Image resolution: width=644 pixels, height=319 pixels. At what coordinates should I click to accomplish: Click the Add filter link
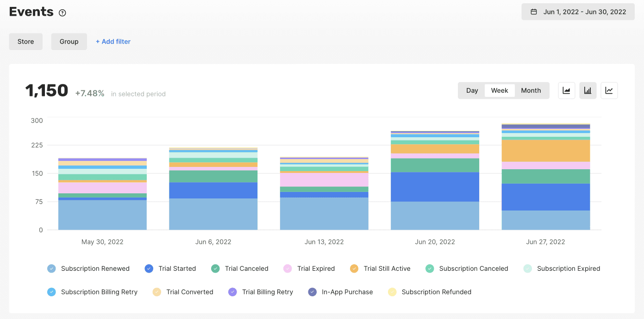(x=113, y=42)
